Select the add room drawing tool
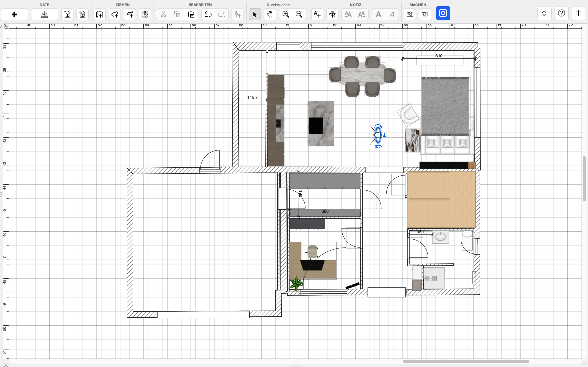The image size is (588, 367). tap(99, 14)
